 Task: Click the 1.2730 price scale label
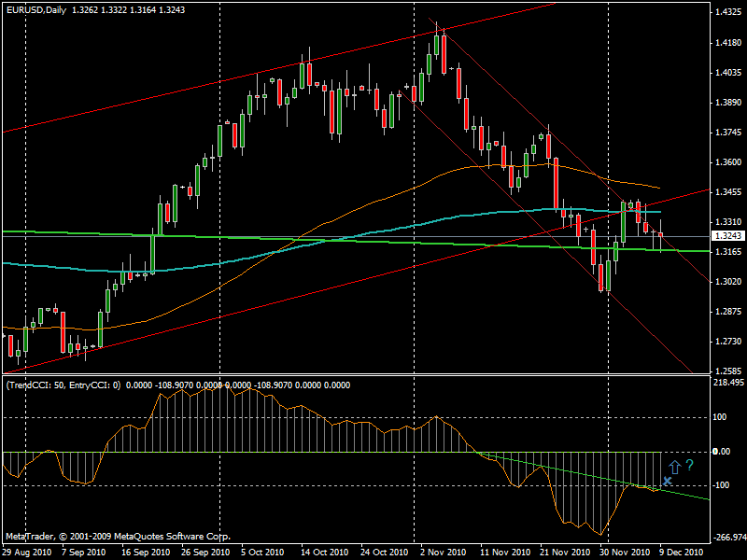(728, 342)
